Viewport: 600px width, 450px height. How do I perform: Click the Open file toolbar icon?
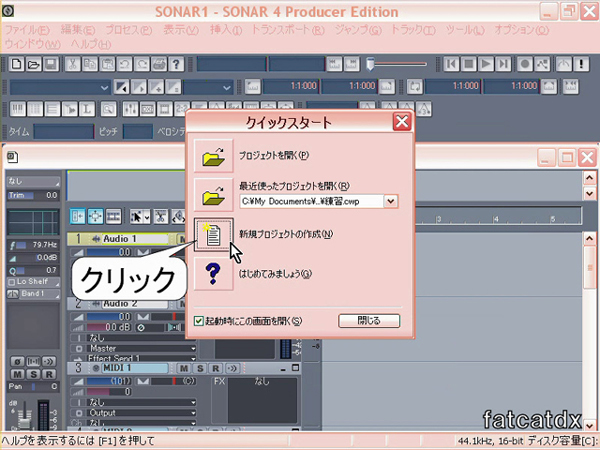pos(34,64)
